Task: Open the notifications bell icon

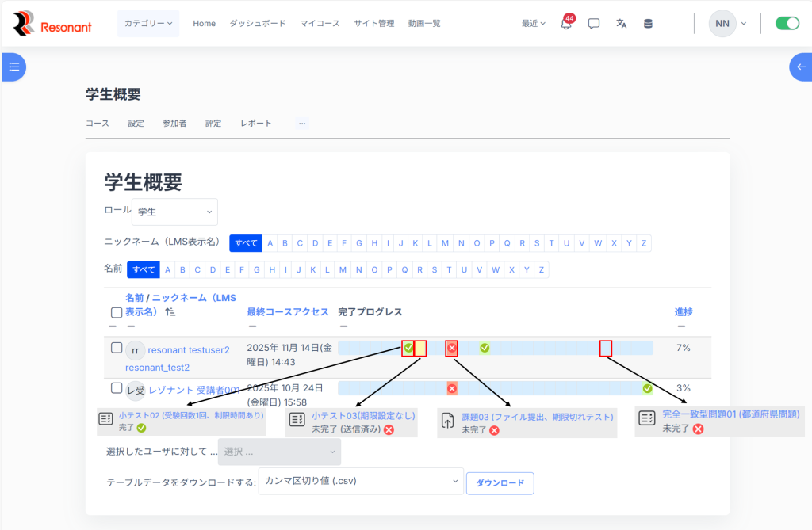Action: [566, 24]
